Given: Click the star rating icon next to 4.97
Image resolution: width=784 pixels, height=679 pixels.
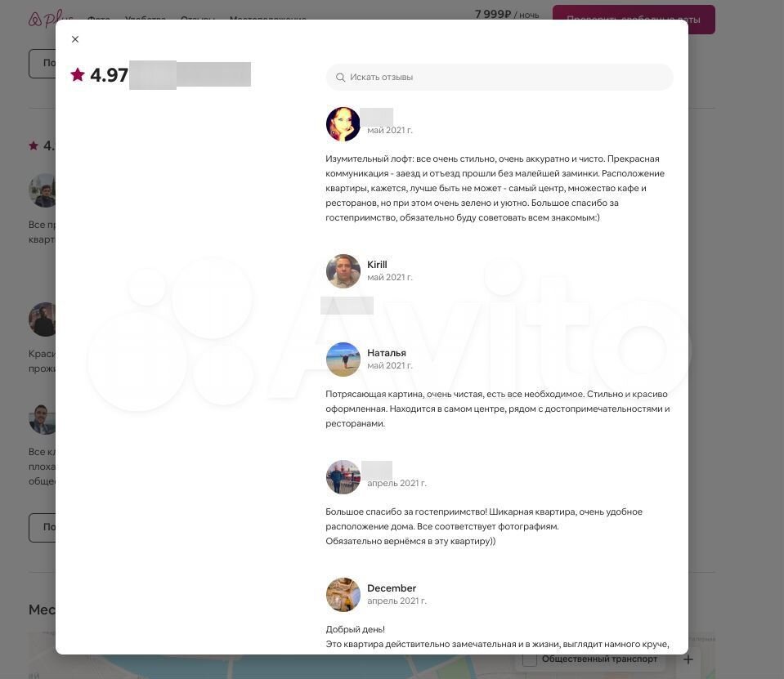Looking at the screenshot, I should pyautogui.click(x=78, y=74).
